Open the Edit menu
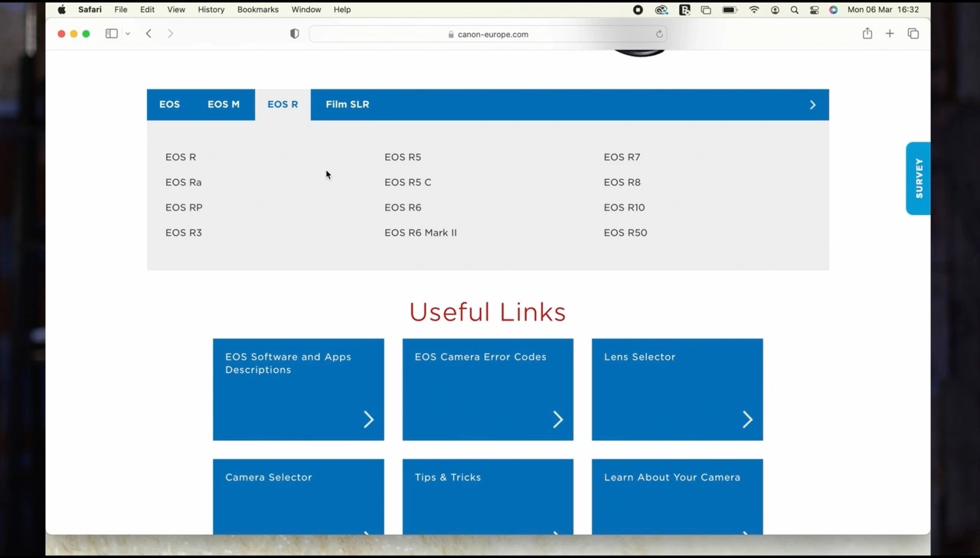 [x=147, y=10]
